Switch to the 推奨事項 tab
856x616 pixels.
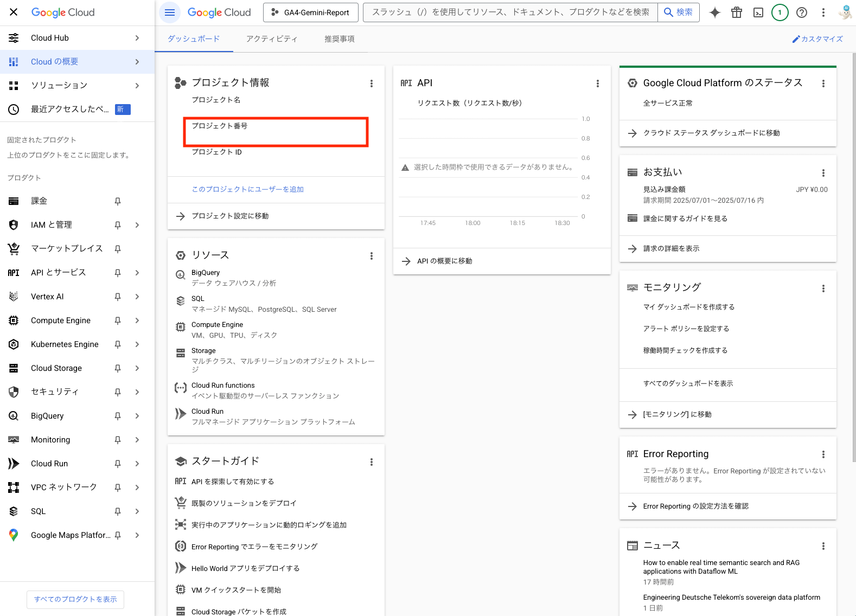[x=340, y=39]
